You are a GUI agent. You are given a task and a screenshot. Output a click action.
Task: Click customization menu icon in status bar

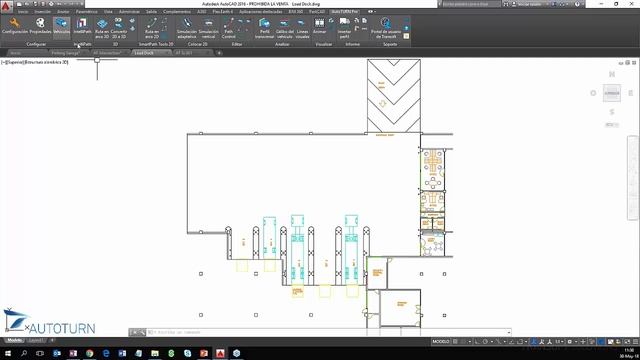(635, 342)
